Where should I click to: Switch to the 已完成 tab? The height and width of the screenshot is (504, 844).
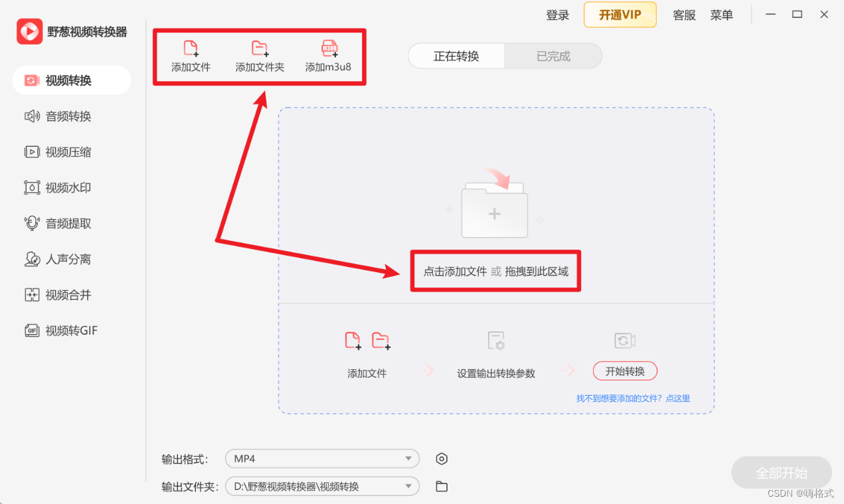[553, 56]
